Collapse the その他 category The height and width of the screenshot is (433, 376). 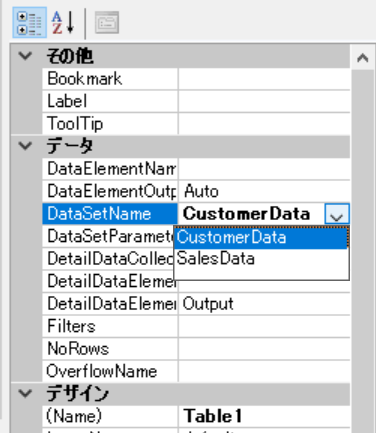click(25, 56)
